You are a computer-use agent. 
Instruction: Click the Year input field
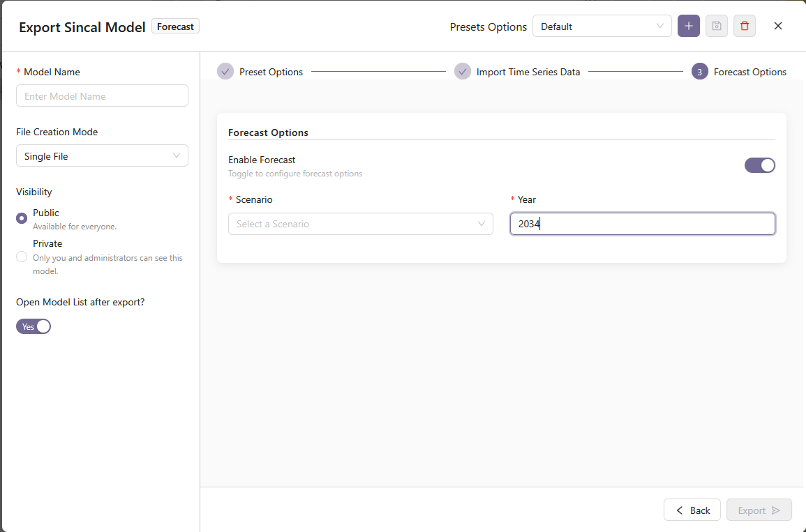643,224
